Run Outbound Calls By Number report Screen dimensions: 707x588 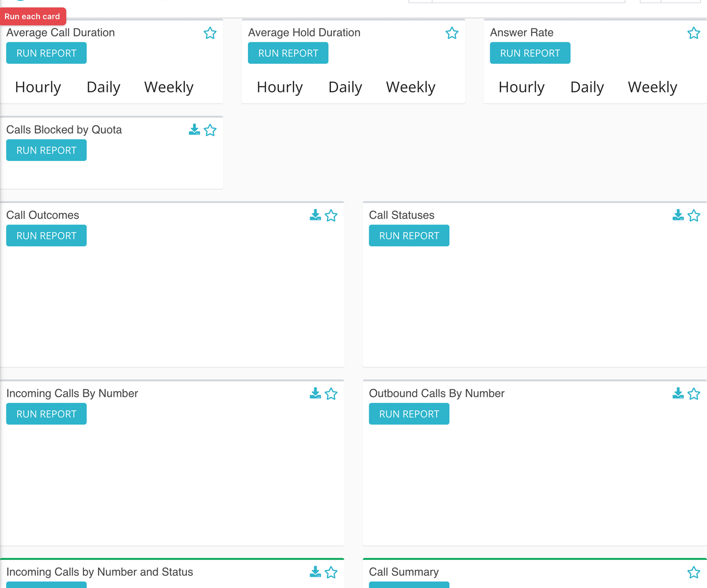coord(409,414)
